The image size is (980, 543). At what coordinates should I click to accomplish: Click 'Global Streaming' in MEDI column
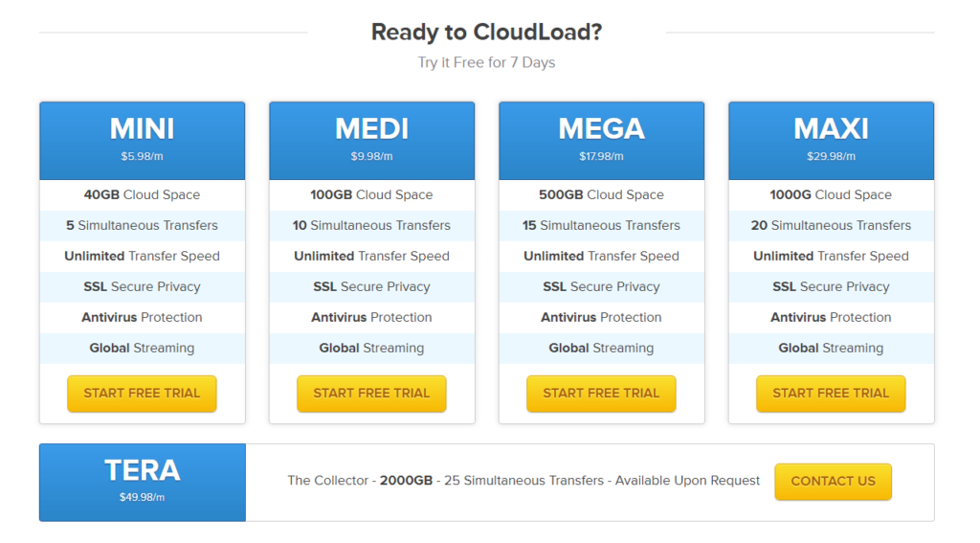[371, 349]
